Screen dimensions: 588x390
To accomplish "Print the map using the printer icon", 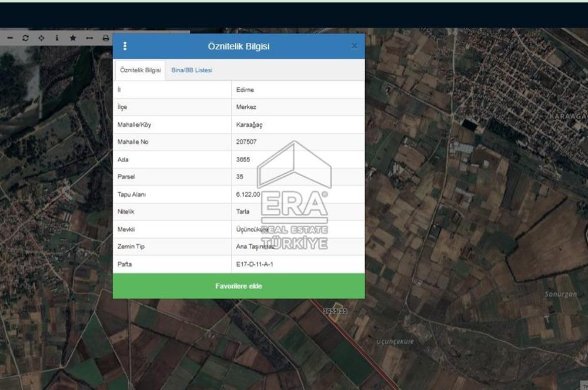I will (106, 38).
